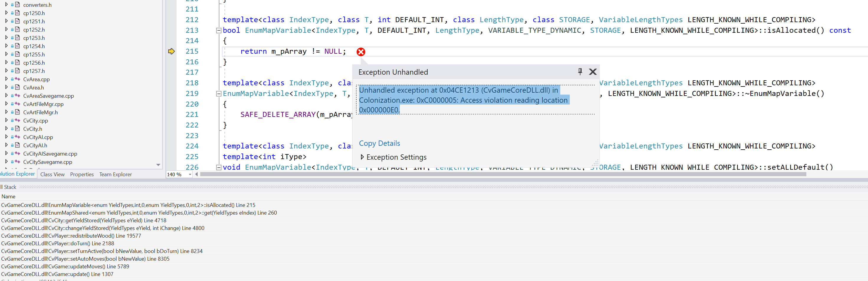Click the Name column header in Call Stack
Image resolution: width=868 pixels, height=281 pixels.
(9, 197)
